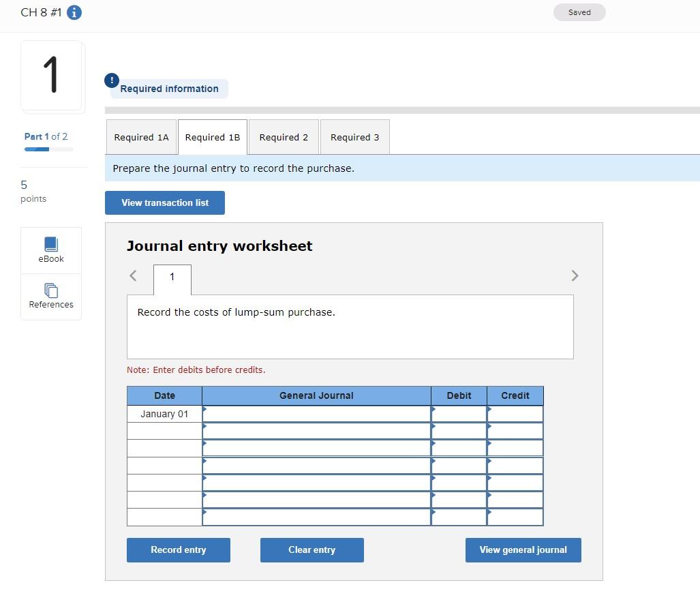This screenshot has height=602, width=700.
Task: Click the 5 points label
Action: [x=33, y=191]
